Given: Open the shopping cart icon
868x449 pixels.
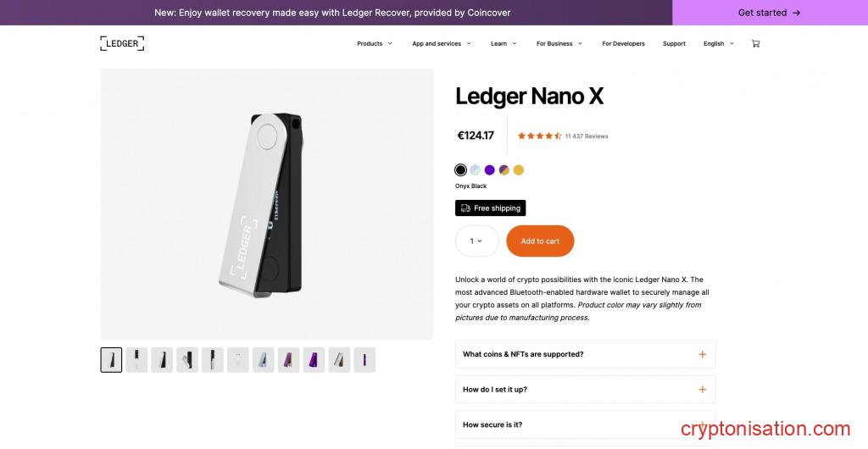Looking at the screenshot, I should pyautogui.click(x=755, y=43).
